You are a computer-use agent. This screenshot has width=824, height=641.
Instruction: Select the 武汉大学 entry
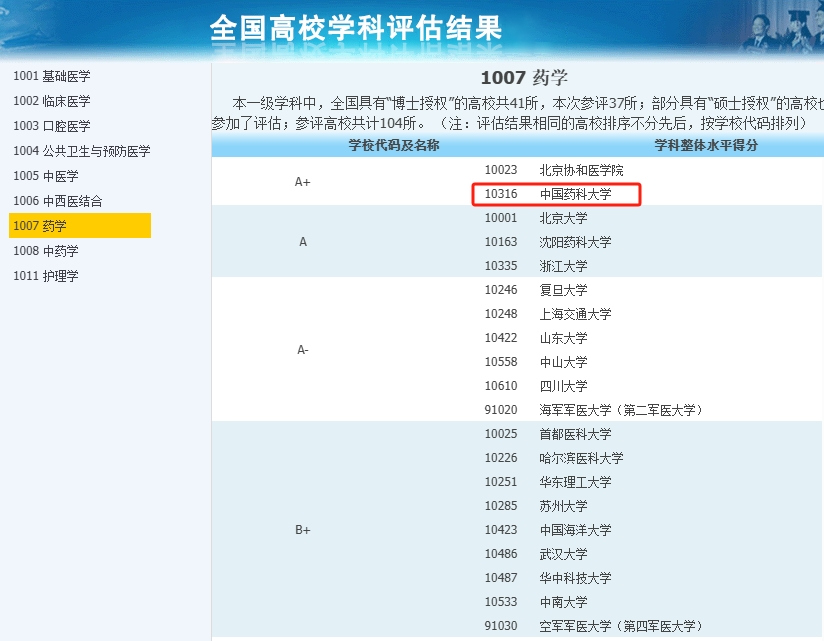click(x=563, y=554)
